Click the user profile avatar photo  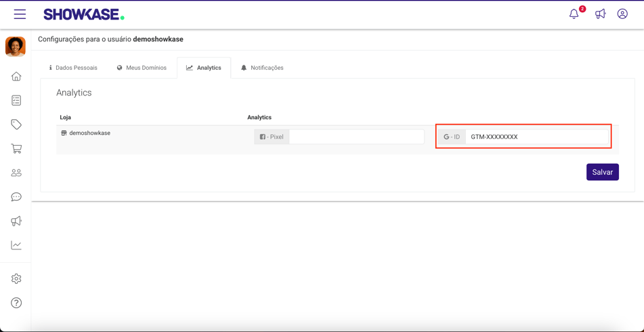16,46
